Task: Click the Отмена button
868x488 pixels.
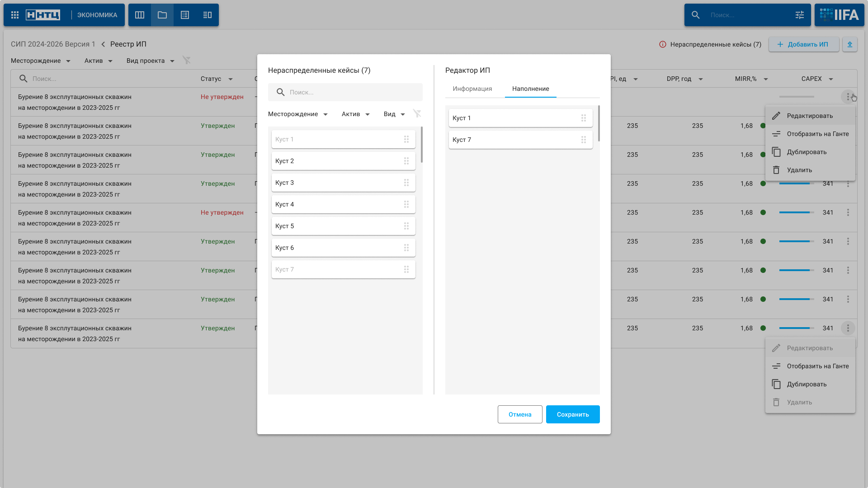Action: point(520,414)
